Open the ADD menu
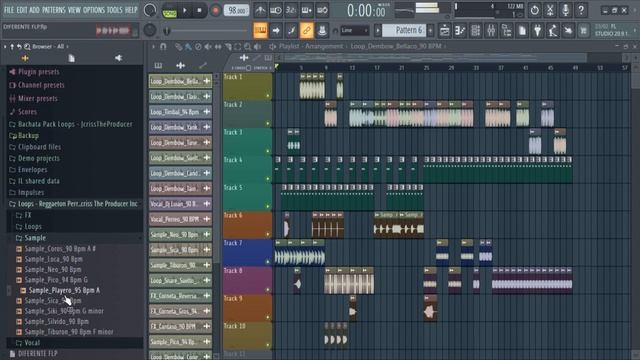640x360 pixels. (34, 10)
